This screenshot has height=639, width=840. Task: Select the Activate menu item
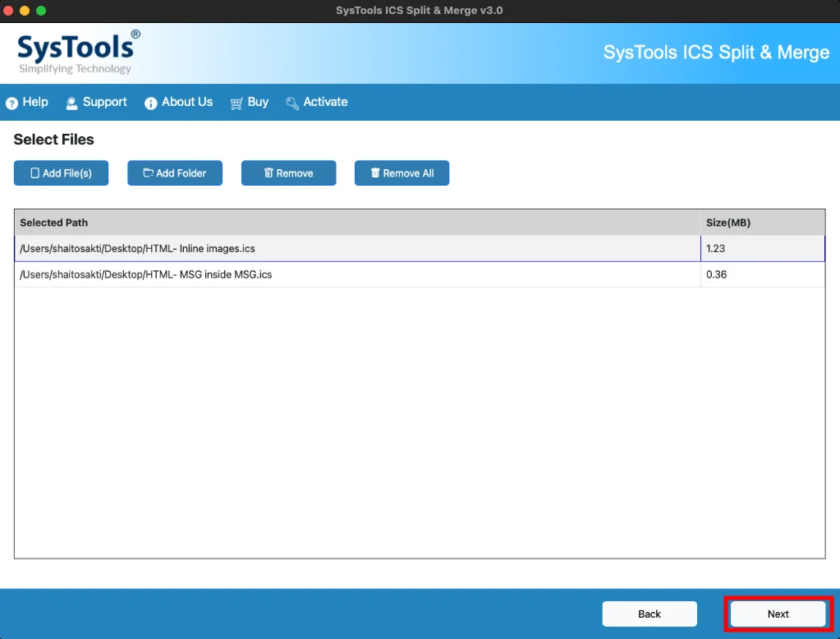click(317, 103)
